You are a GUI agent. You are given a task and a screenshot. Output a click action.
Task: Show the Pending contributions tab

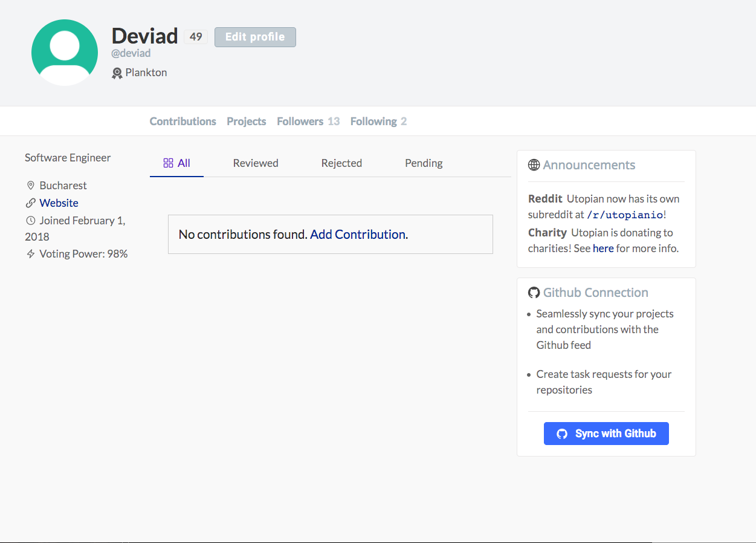(x=424, y=163)
